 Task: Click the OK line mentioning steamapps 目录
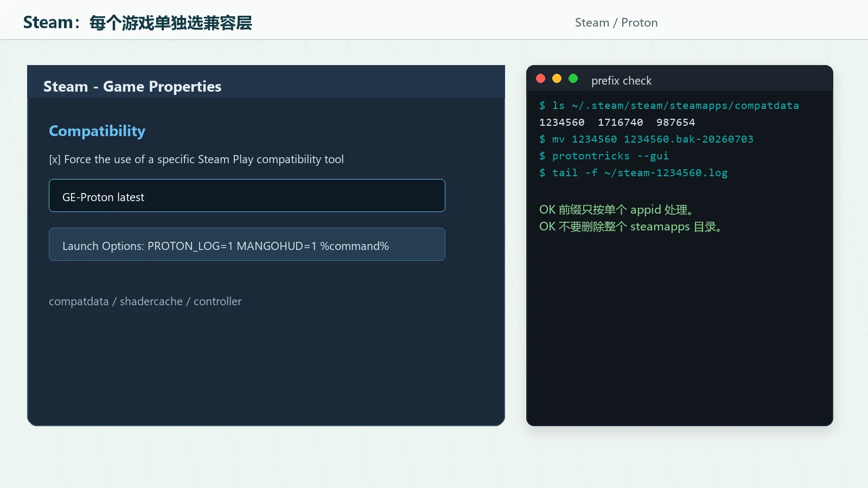[631, 227]
